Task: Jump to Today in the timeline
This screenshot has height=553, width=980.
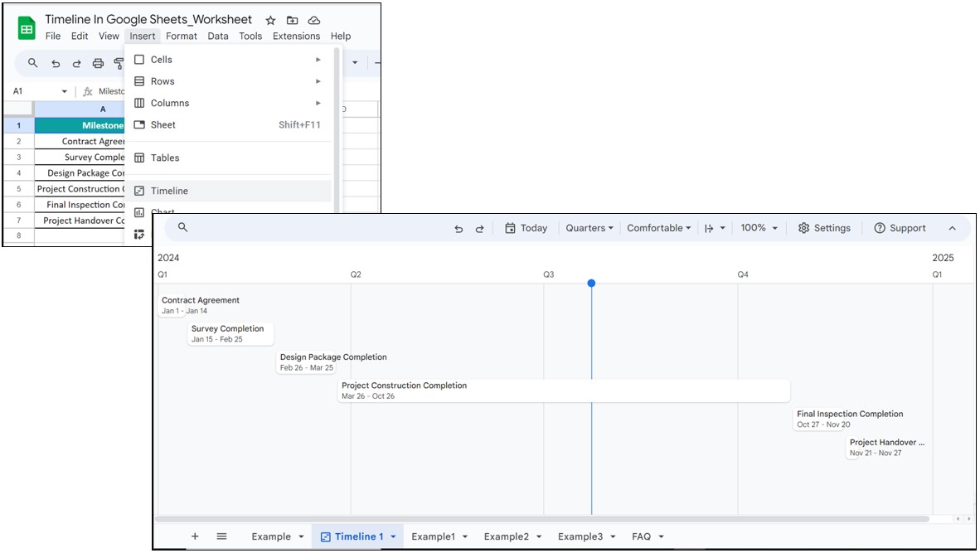Action: tap(526, 228)
